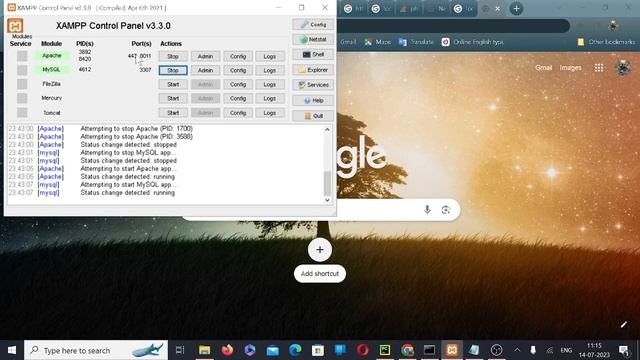640x360 pixels.
Task: Toggle the MySQL service checkbox
Action: 22,70
